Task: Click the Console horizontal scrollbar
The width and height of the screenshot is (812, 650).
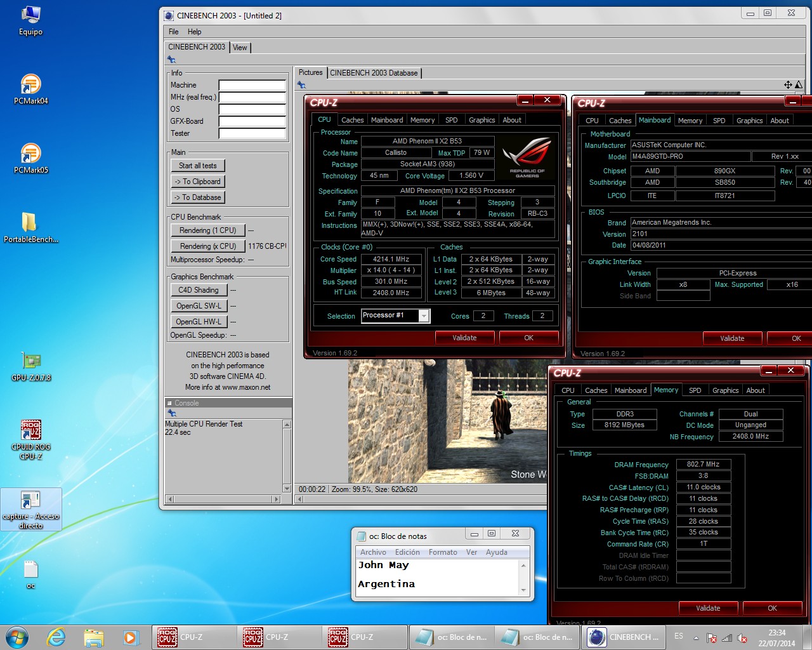Action: (223, 500)
